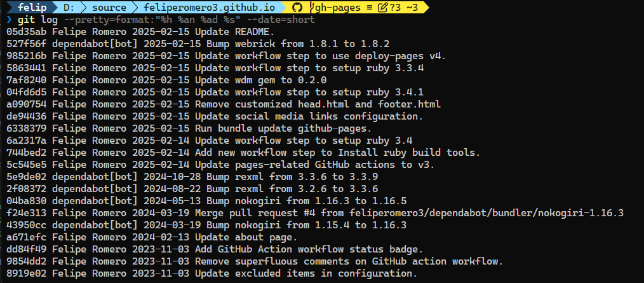This screenshot has width=644, height=283.
Task: Click commit hash 527f56f
Action: click(x=26, y=44)
